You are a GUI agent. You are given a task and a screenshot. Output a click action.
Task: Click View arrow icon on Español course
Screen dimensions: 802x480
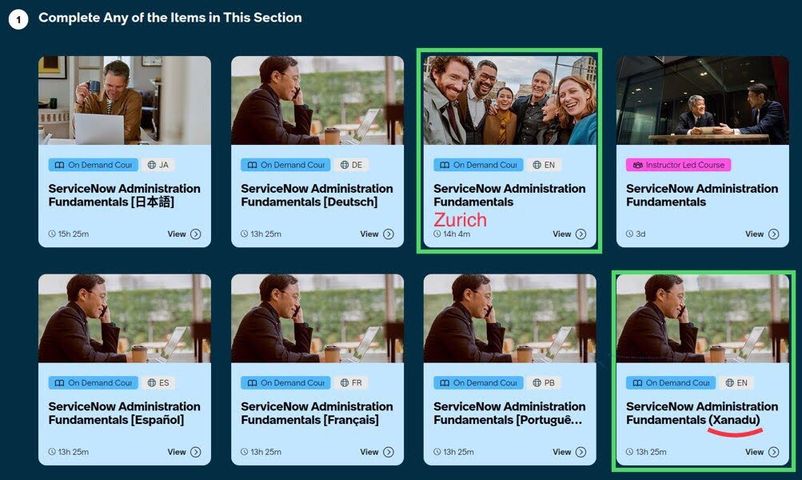tap(195, 452)
